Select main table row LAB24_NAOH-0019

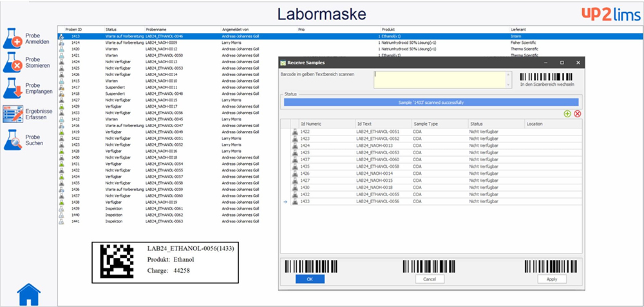click(x=168, y=202)
